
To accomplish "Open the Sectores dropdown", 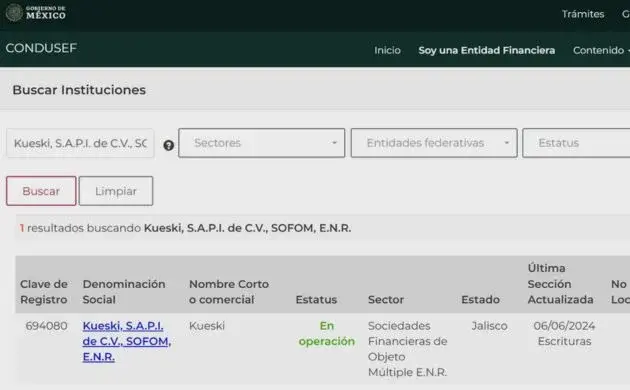I will tap(262, 143).
